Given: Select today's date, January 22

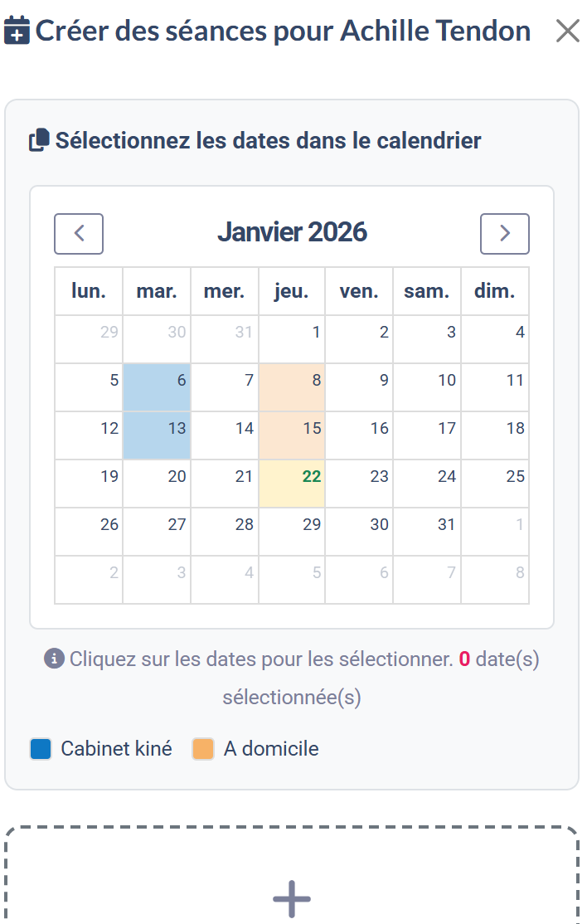Looking at the screenshot, I should 292,484.
